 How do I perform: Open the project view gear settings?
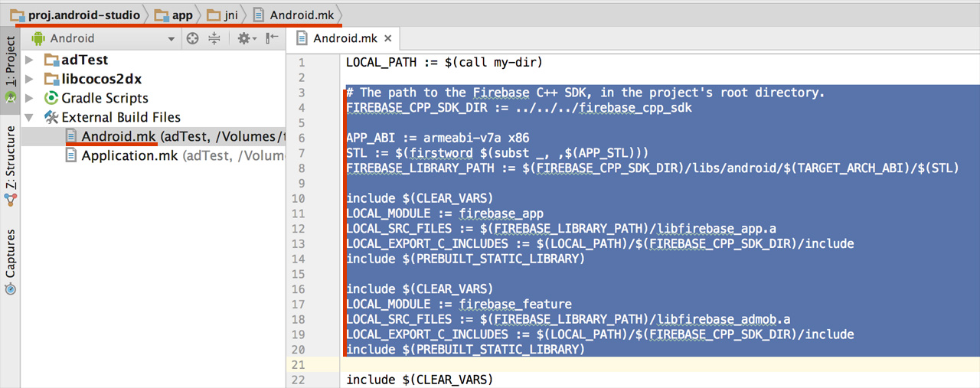point(243,38)
